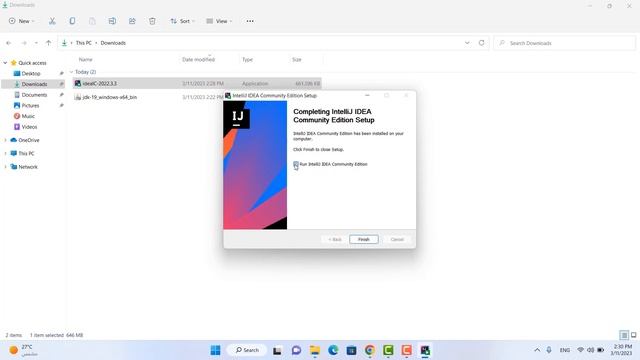
Task: Expand OneDrive in navigation pane
Action: 5,140
